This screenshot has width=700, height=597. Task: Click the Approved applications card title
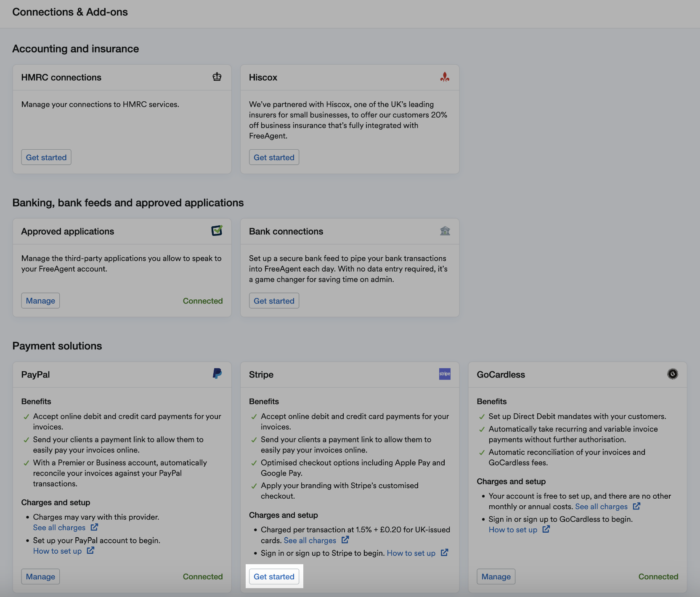click(x=68, y=231)
